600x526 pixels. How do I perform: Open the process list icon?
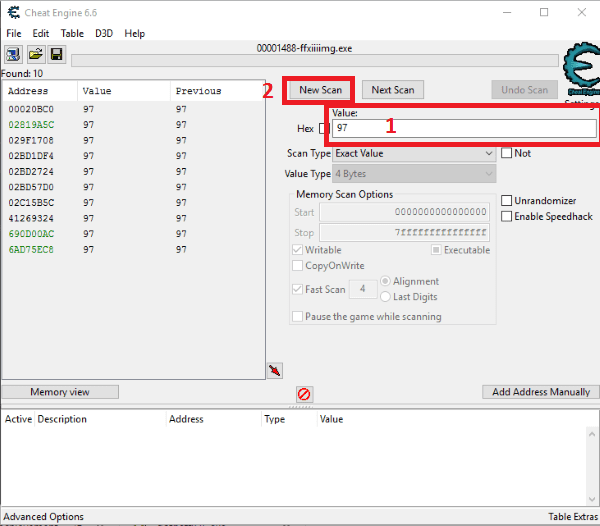[13, 54]
